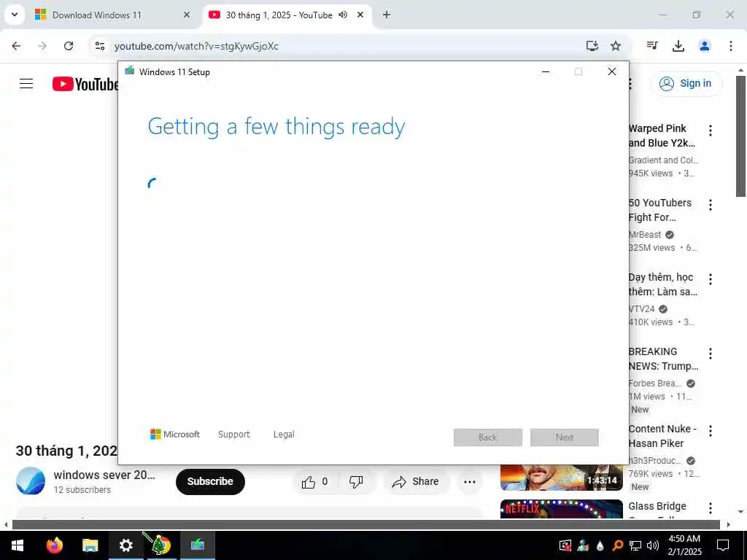Open options for Warped Pink video
The height and width of the screenshot is (560, 747).
coord(711,131)
